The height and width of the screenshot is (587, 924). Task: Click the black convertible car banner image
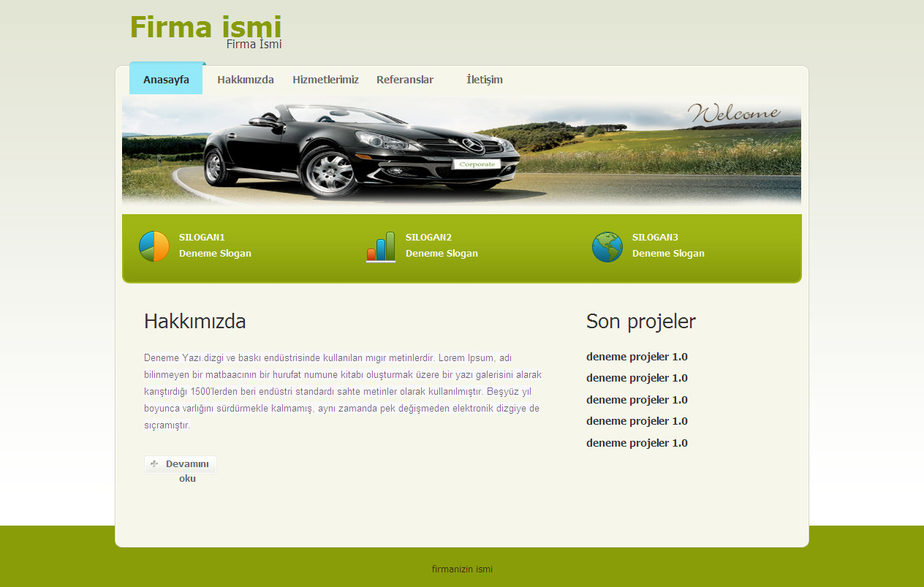[x=461, y=152]
